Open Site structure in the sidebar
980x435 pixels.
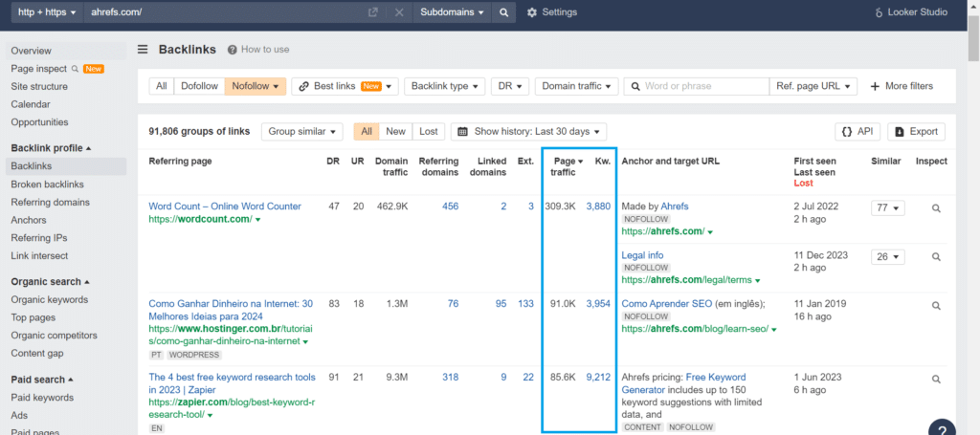pos(39,86)
